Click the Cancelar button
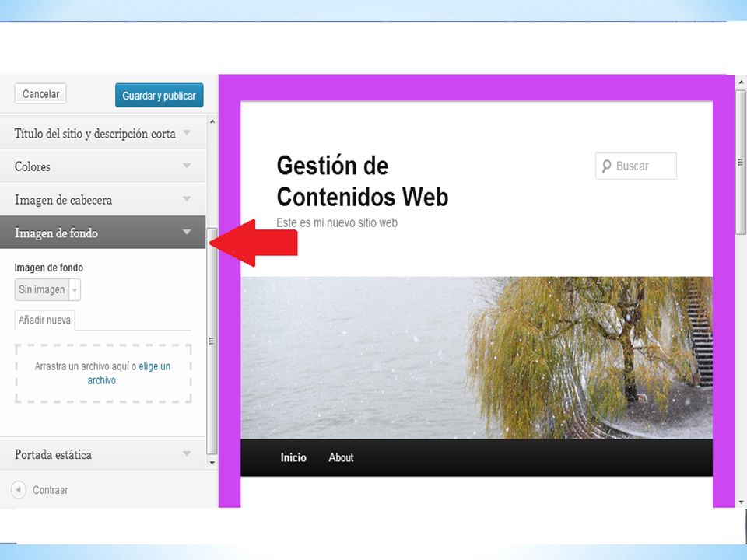This screenshot has height=560, width=747. [x=40, y=94]
